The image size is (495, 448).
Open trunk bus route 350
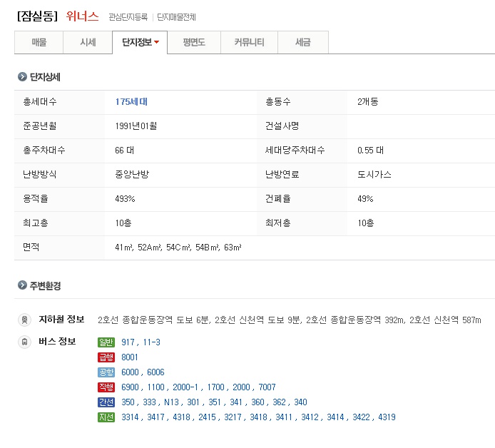coord(128,402)
